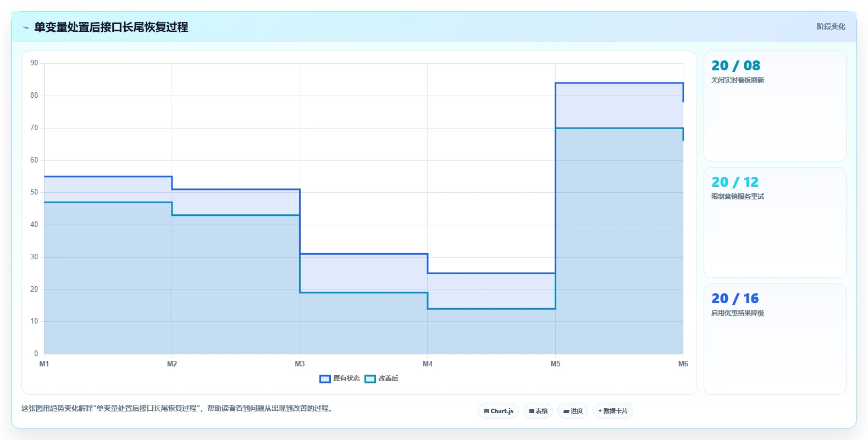The height and width of the screenshot is (440, 868).
Task: Select the 数据卡片 tag label
Action: tap(615, 411)
